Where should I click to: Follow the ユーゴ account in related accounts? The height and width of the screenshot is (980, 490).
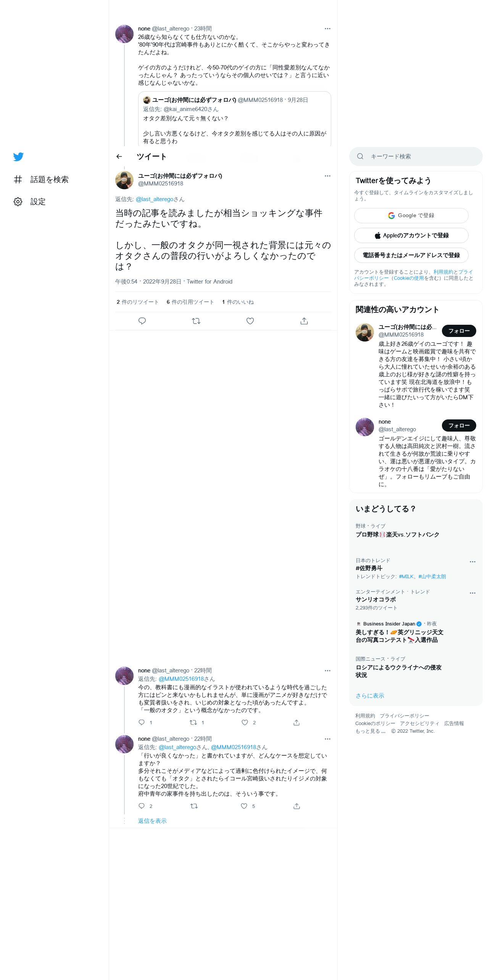[459, 331]
